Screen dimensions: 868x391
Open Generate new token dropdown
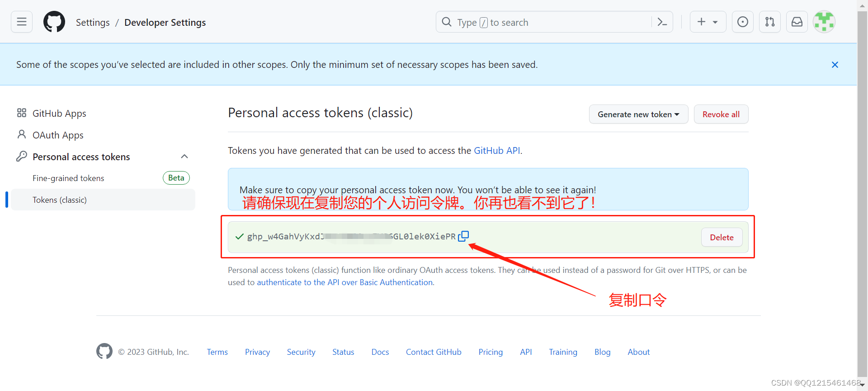(638, 114)
